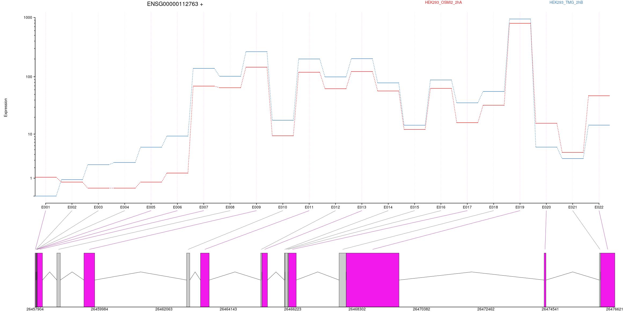644x322 pixels.
Task: Select the magenta exon block above 26459984
Action: point(89,280)
